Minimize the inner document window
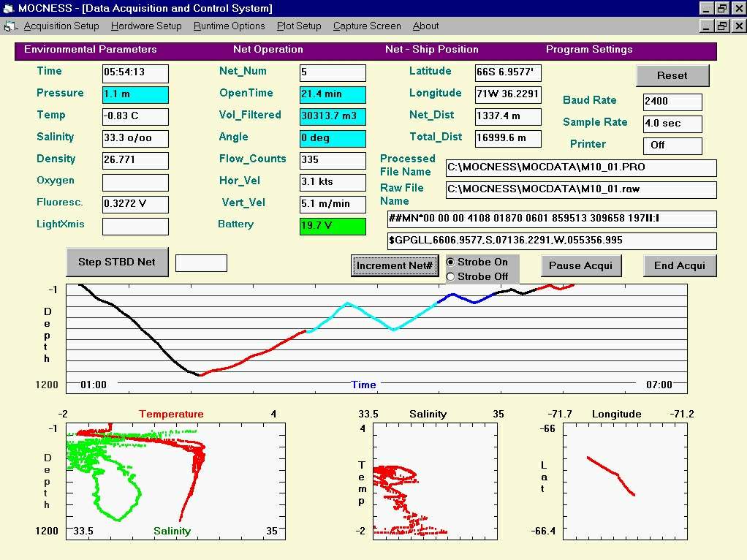747x560 pixels. (707, 26)
